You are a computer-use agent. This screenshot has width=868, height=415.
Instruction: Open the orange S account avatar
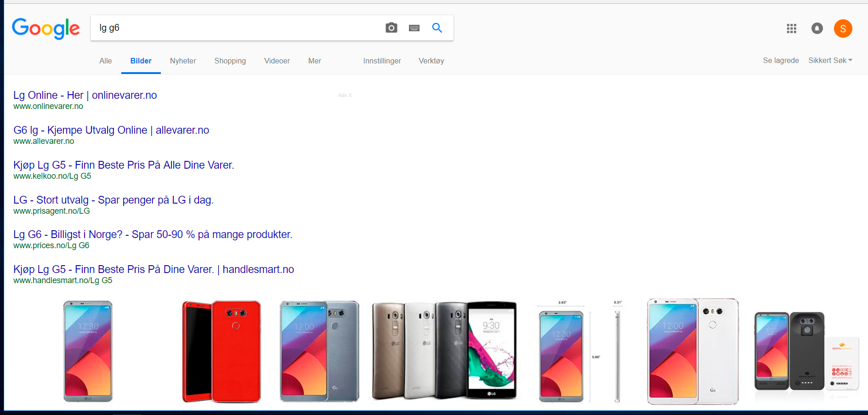point(843,28)
